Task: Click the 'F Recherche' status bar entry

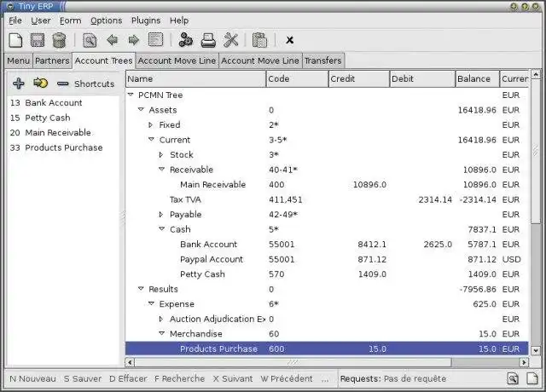Action: (180, 378)
